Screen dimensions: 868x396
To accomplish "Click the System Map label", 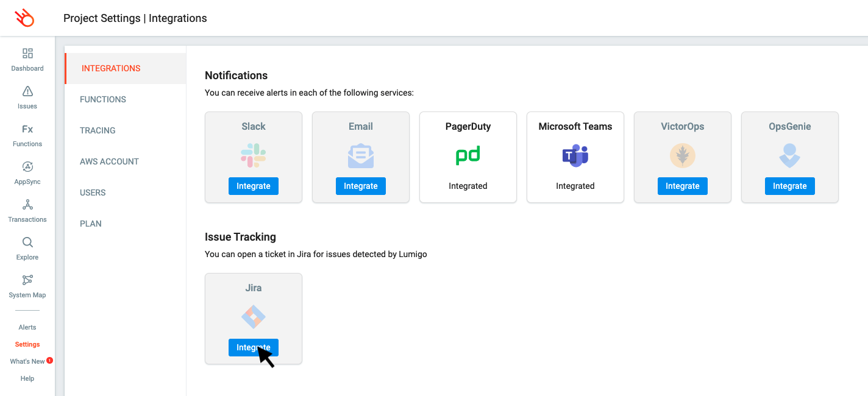I will [27, 295].
